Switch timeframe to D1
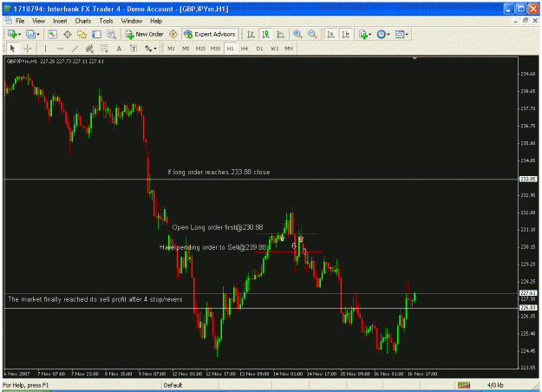This screenshot has width=542, height=392. click(259, 49)
